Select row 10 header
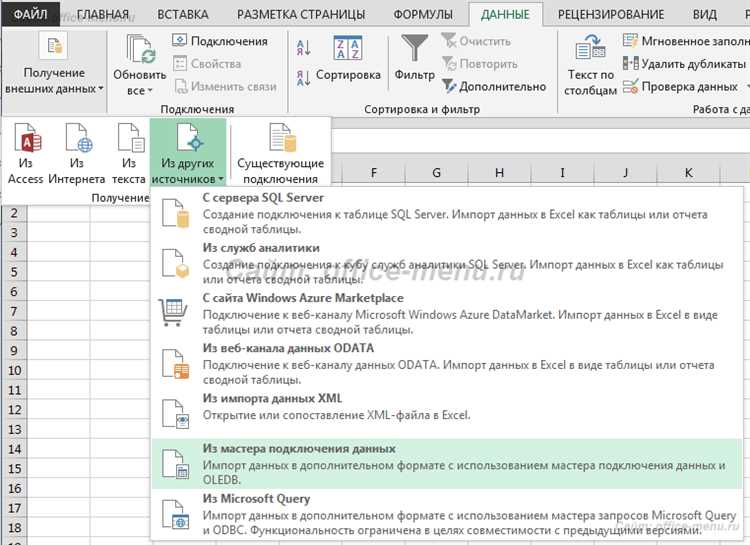 click(14, 370)
